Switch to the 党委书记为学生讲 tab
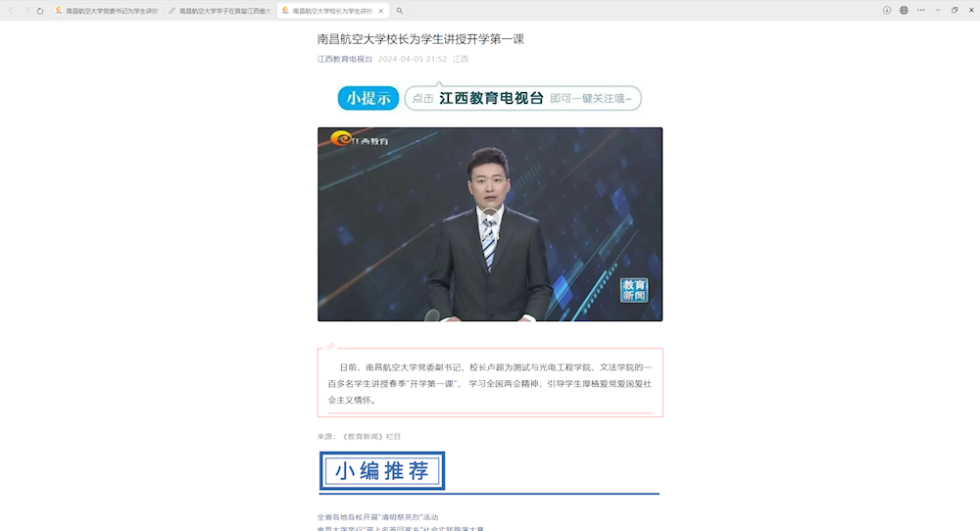This screenshot has width=980, height=531. 106,11
